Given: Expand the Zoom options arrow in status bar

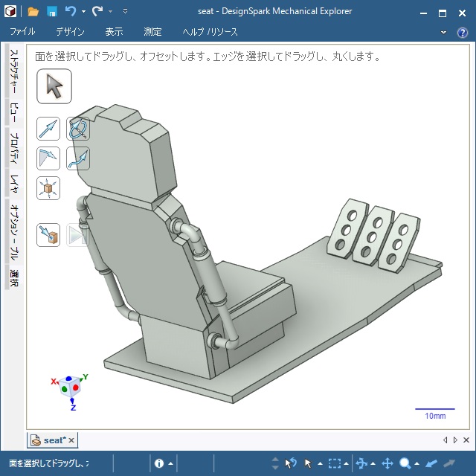Looking at the screenshot, I should pos(417,463).
